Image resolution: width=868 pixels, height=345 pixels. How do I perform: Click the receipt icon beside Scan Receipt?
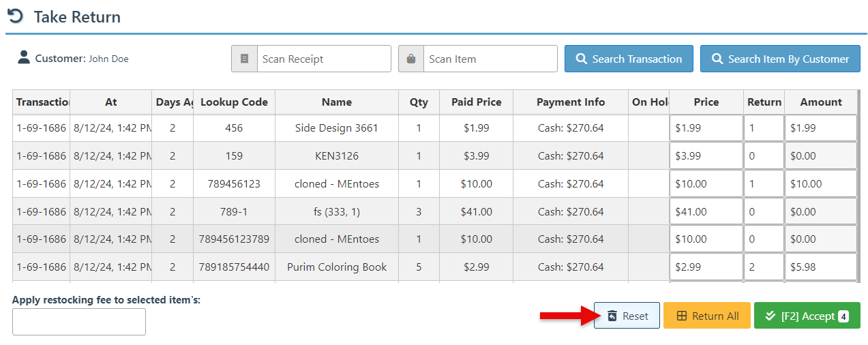244,59
